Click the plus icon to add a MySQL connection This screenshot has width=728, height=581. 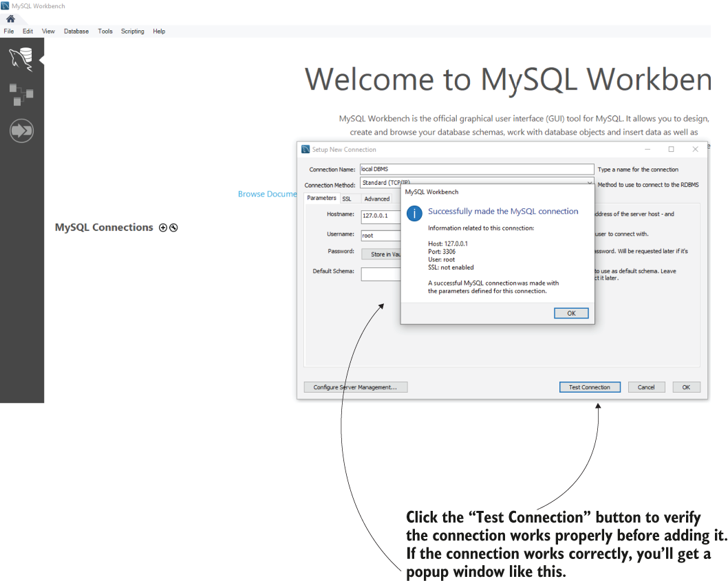point(162,227)
